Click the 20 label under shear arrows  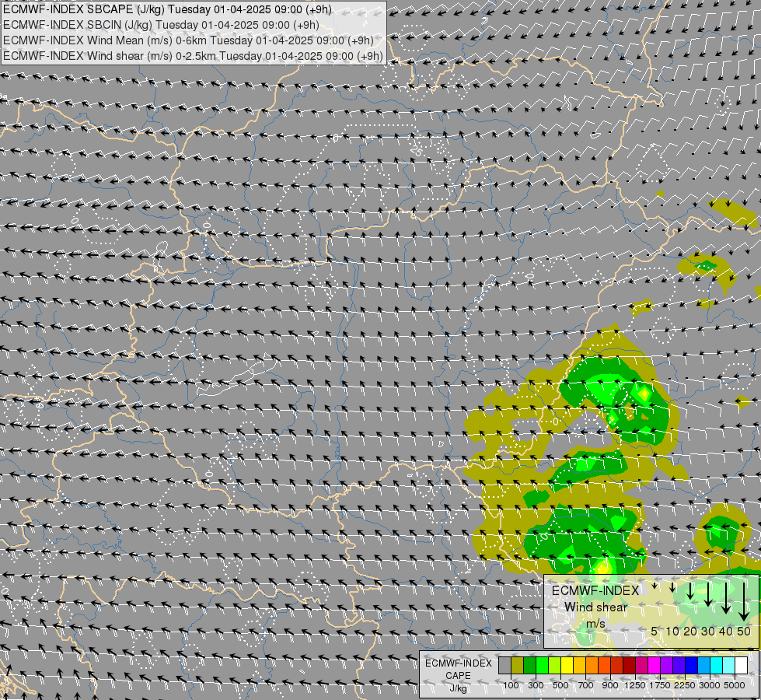coord(690,632)
